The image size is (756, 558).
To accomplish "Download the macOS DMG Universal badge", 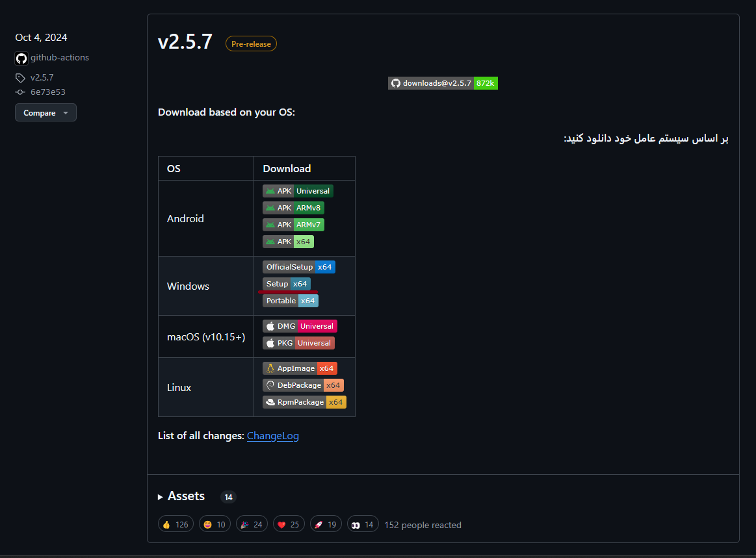I will (x=300, y=326).
